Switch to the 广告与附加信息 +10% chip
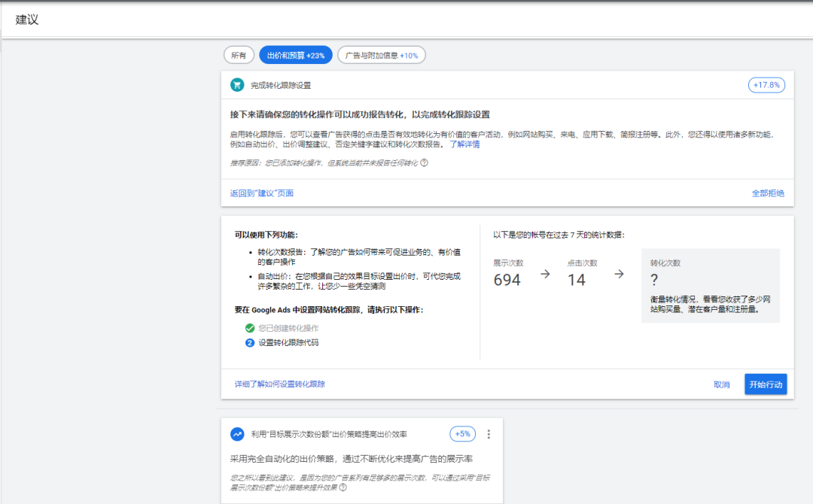 [x=381, y=55]
